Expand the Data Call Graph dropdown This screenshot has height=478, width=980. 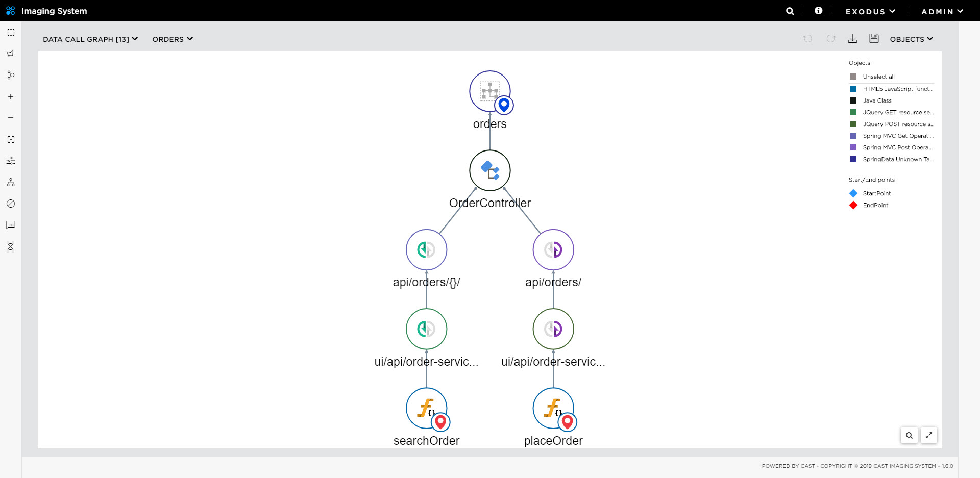pyautogui.click(x=90, y=39)
